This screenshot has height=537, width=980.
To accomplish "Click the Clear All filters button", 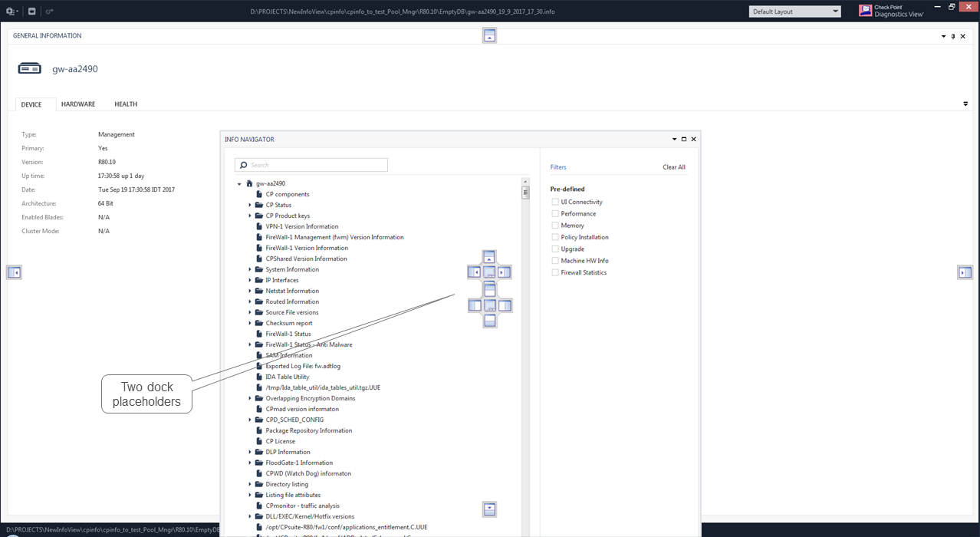I will pyautogui.click(x=674, y=167).
